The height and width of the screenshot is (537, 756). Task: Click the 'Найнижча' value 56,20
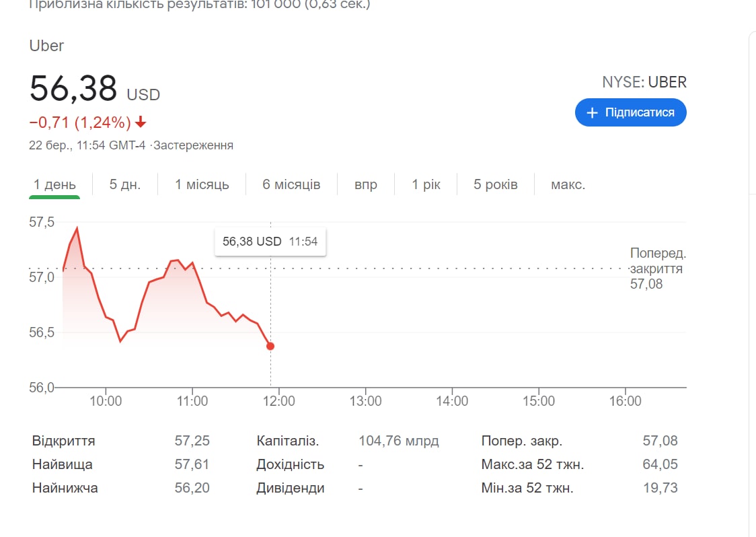(x=192, y=488)
